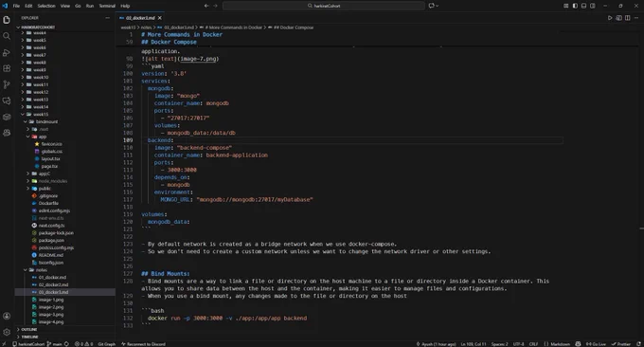Expand the node_modules folder
644x347 pixels.
click(x=52, y=181)
